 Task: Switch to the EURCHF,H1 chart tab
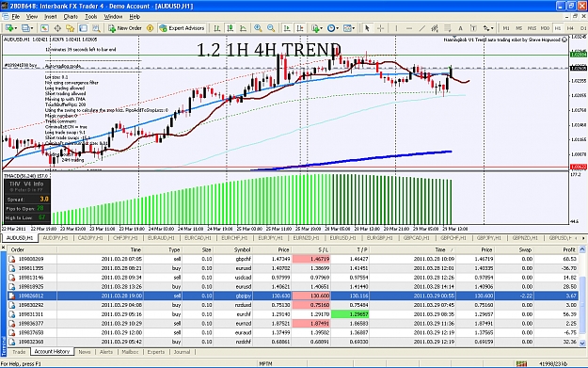(234, 238)
